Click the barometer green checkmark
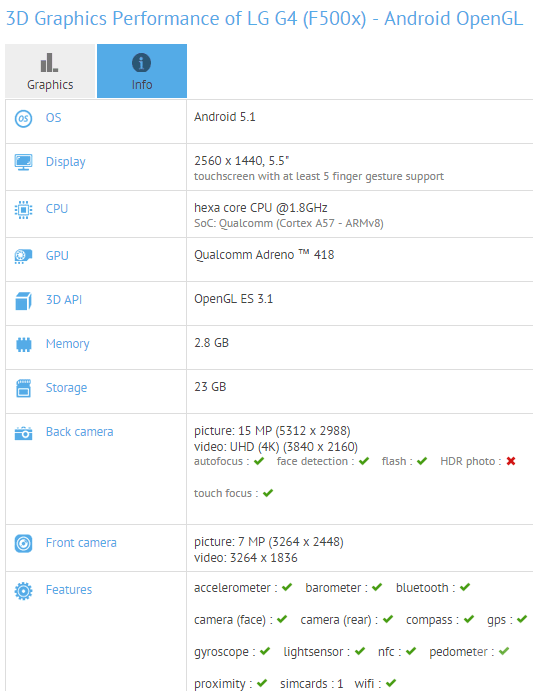533x691 pixels. point(377,587)
